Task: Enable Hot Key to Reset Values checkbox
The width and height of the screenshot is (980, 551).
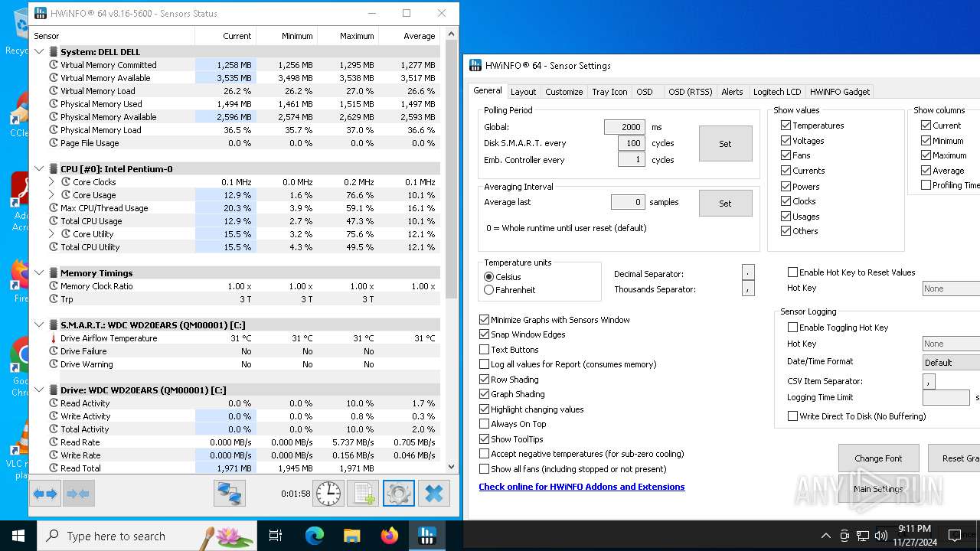Action: click(792, 272)
